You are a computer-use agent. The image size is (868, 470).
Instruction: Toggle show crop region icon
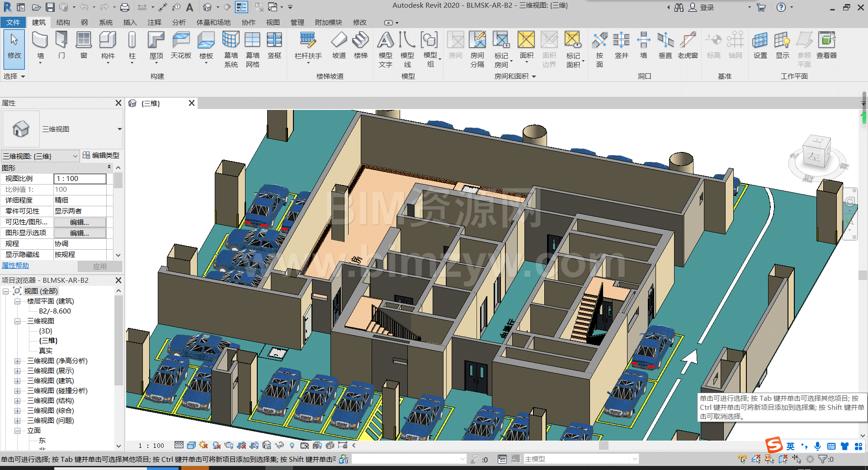pos(254,446)
